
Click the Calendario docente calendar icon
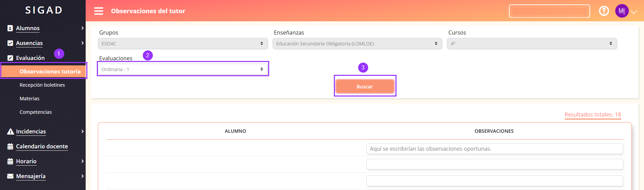point(10,147)
